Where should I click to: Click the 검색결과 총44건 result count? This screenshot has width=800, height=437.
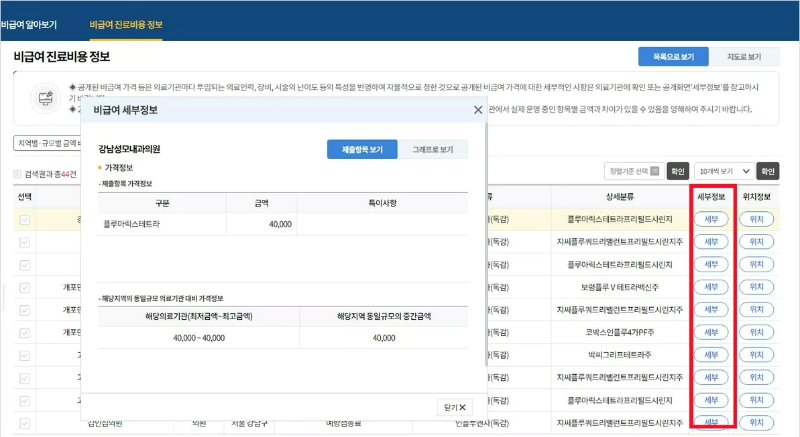click(x=50, y=174)
